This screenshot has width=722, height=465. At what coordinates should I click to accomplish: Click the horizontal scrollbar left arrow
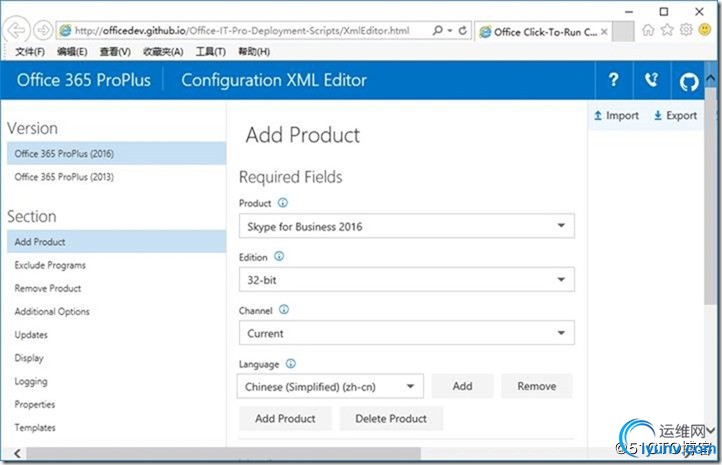(x=17, y=453)
